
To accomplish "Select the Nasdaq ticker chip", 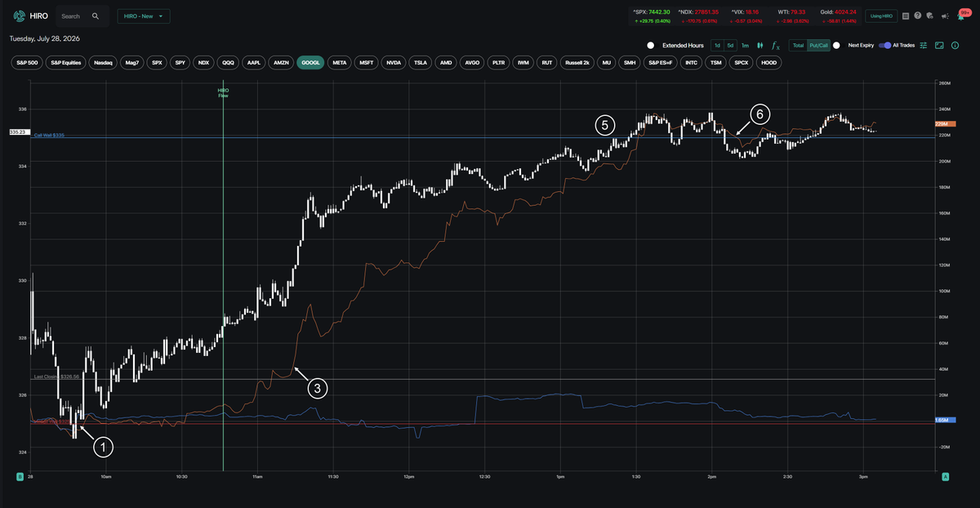I will click(x=104, y=62).
